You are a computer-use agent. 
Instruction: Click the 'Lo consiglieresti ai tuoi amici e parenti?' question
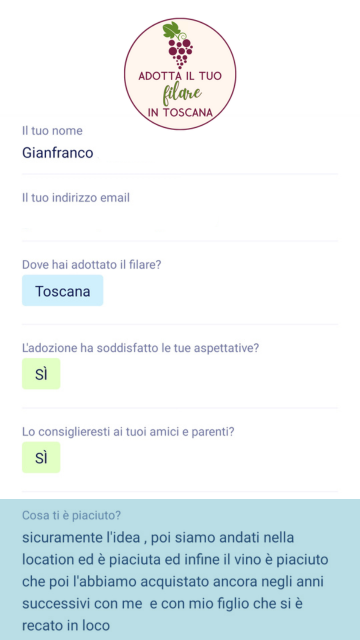[128, 432]
